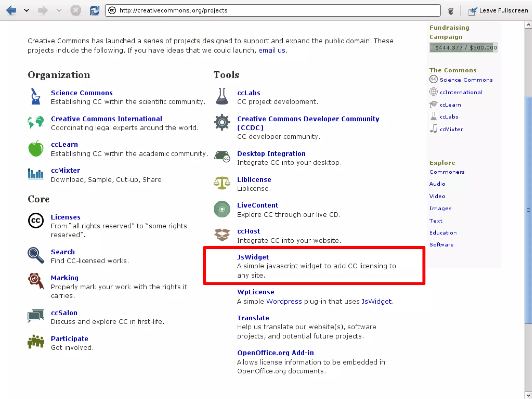Click the email us link
The height and width of the screenshot is (399, 532).
(x=272, y=50)
